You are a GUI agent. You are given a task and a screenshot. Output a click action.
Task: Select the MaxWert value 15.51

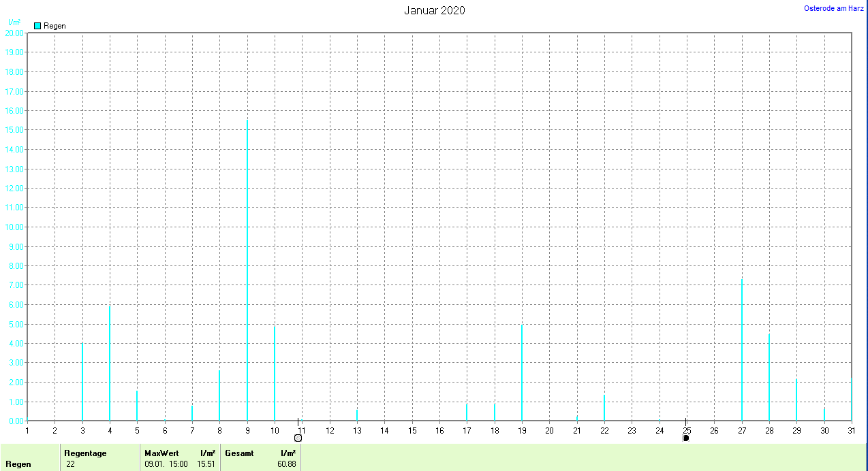(x=206, y=464)
